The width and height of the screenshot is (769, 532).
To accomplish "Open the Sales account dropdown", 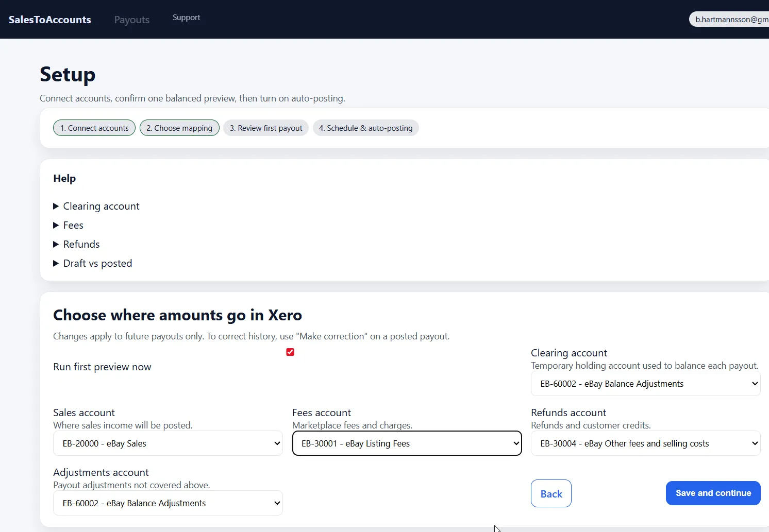I will point(168,443).
